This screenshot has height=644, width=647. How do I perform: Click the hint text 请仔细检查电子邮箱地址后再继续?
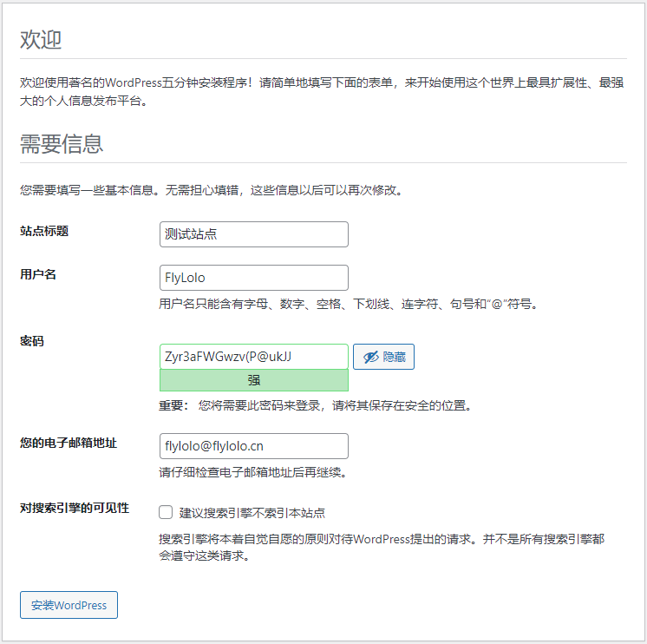(253, 472)
